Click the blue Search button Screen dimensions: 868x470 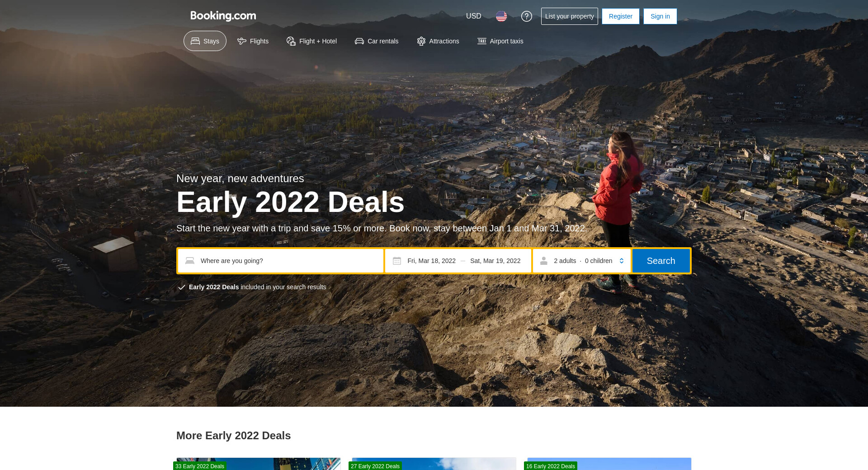tap(661, 261)
